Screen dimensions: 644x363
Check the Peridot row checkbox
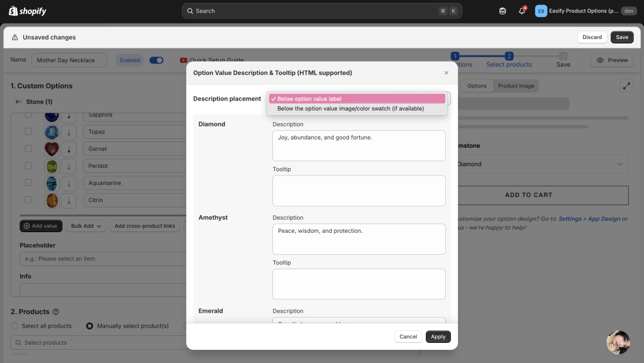click(28, 166)
